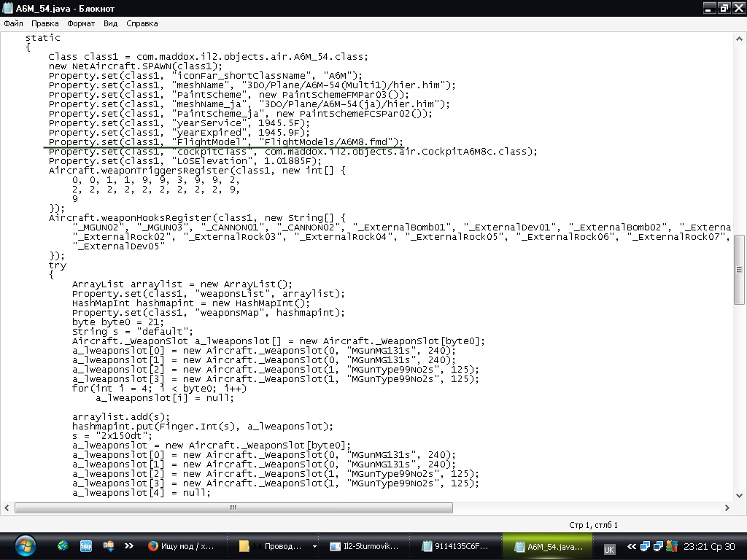
Task: Click the 'new NetAircraft.SPAWN(class1);' line
Action: pos(136,66)
